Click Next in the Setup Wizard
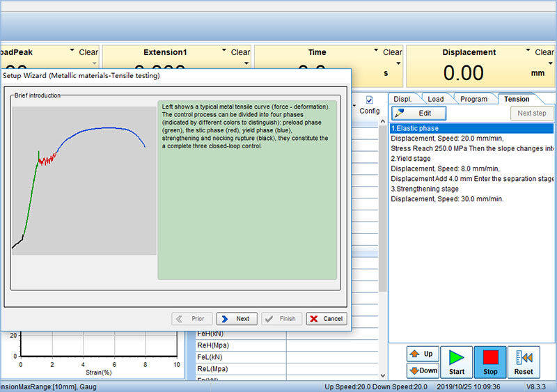The image size is (557, 392). click(x=236, y=319)
